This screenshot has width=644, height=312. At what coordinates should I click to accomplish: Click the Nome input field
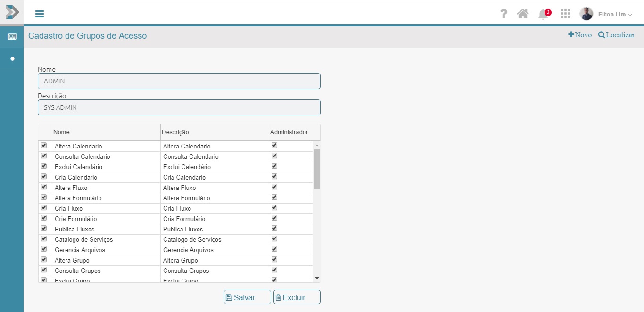click(x=179, y=81)
